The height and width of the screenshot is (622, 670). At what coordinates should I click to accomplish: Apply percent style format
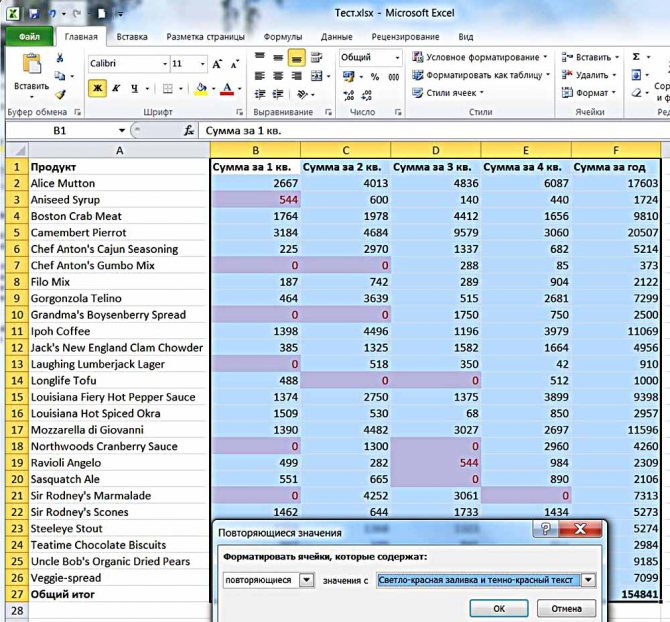tap(375, 77)
